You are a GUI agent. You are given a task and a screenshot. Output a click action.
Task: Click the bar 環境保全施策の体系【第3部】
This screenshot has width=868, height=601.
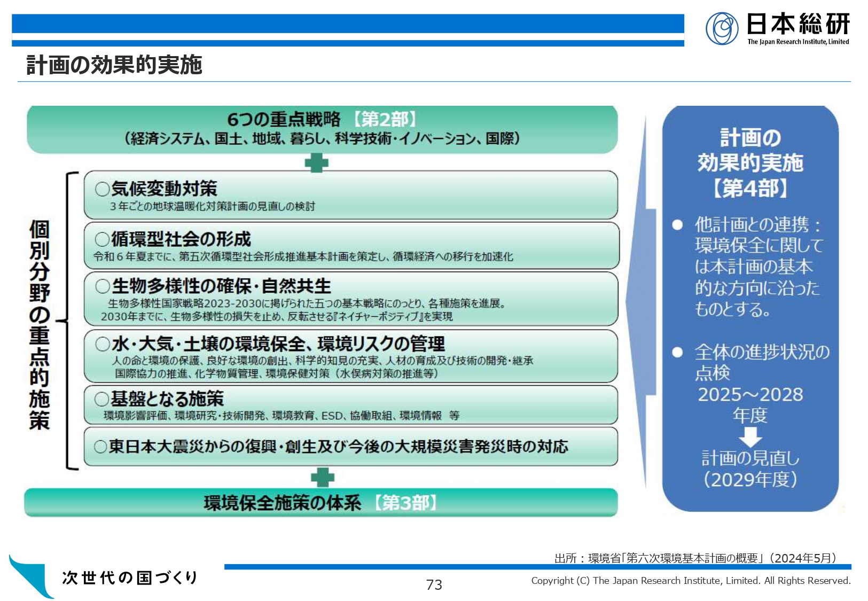[321, 503]
